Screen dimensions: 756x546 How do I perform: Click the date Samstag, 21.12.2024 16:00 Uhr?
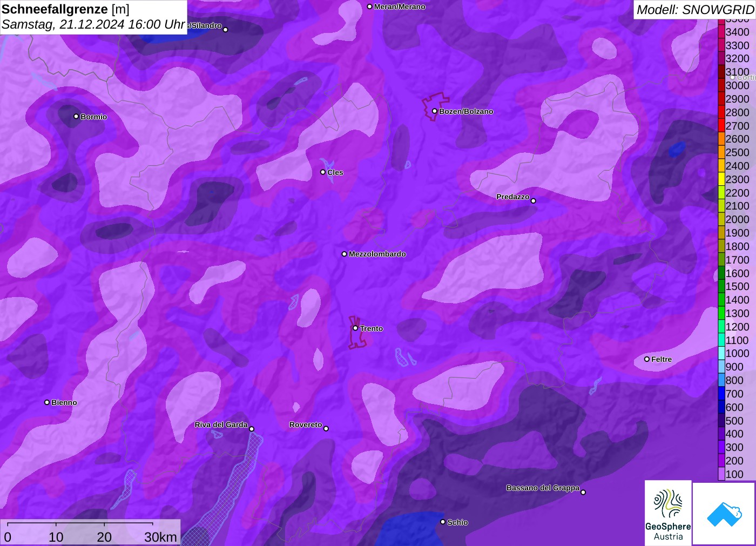[93, 24]
